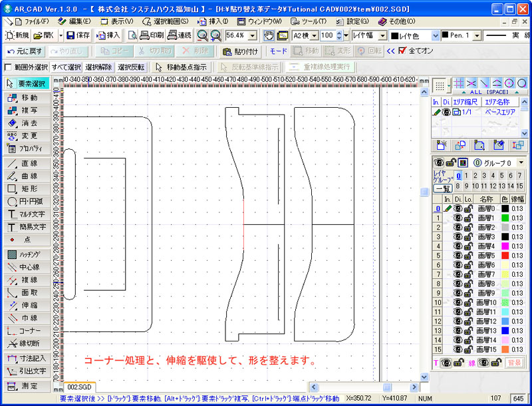Click the scale 100 spinner arrows

[339, 35]
